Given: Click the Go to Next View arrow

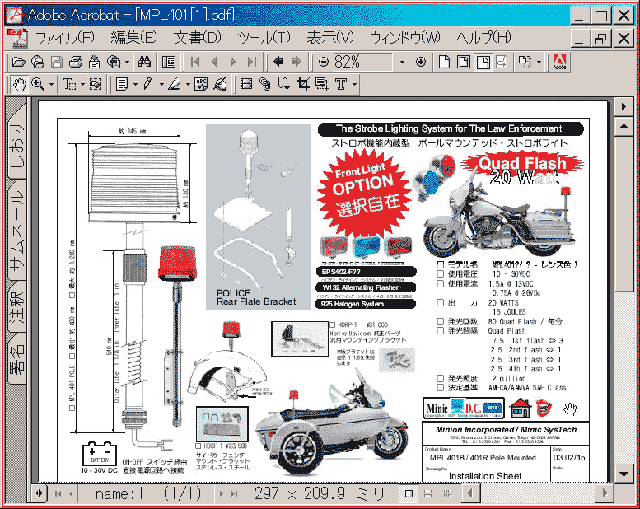Looking at the screenshot, I should (297, 62).
